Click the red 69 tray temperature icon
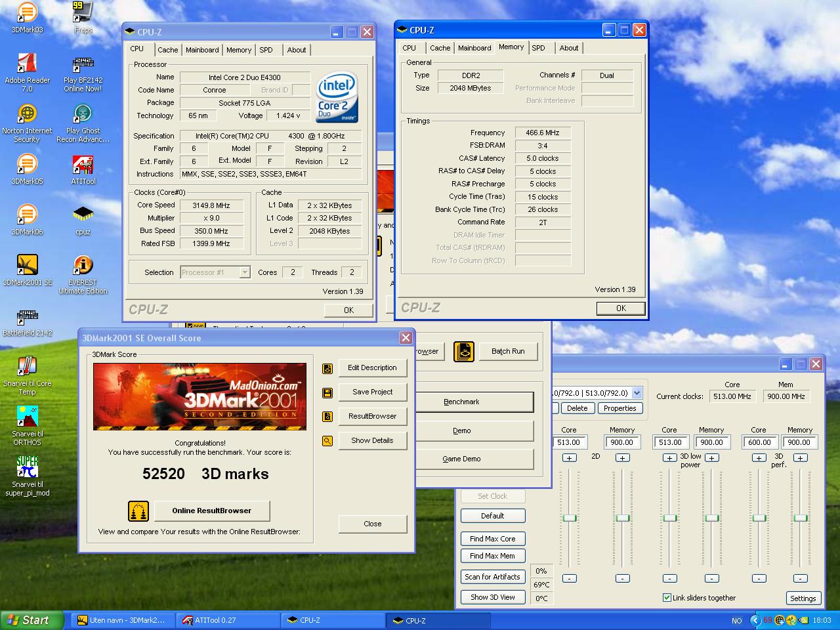This screenshot has width=840, height=630. coord(767,620)
